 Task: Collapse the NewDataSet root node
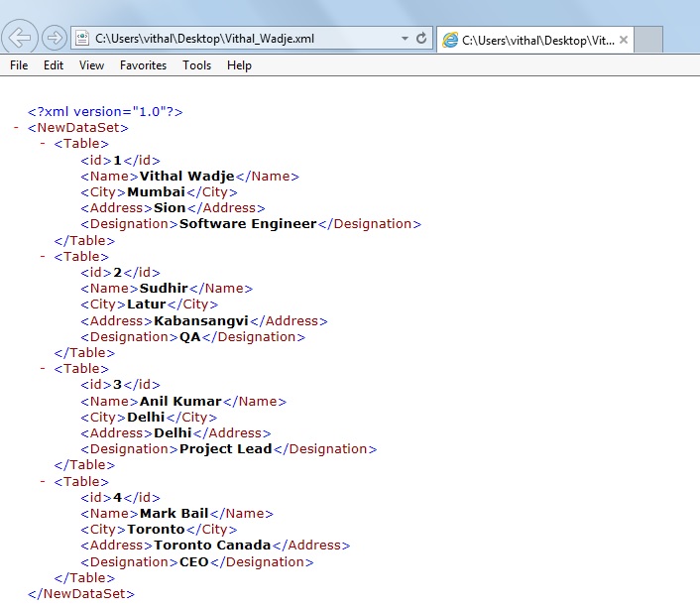[x=16, y=127]
